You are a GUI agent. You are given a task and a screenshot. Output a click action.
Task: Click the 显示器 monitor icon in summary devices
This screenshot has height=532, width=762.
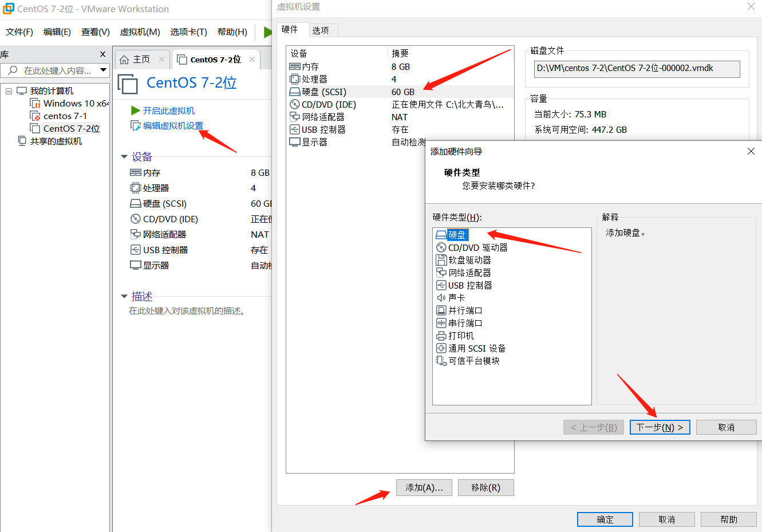136,265
